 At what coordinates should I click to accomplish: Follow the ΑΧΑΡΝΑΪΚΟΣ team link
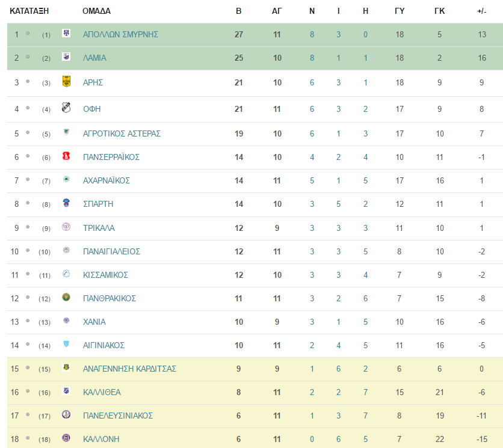[106, 180]
